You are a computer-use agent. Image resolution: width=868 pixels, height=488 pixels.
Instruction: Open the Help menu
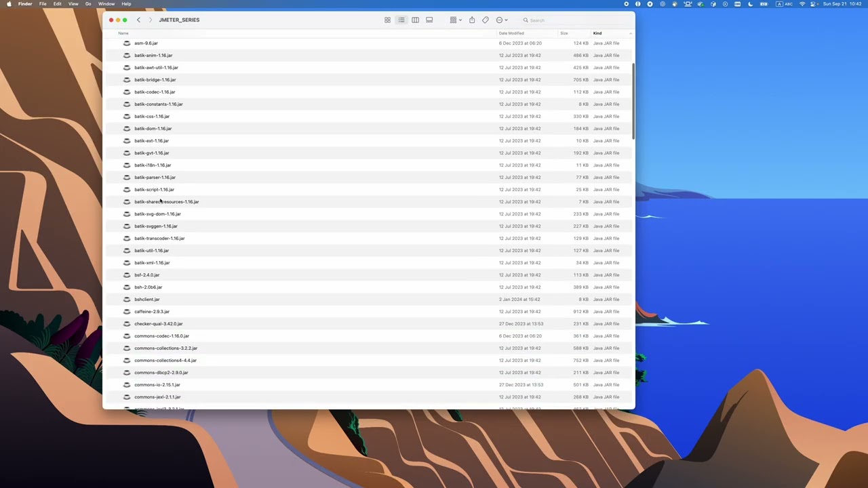[x=126, y=4]
